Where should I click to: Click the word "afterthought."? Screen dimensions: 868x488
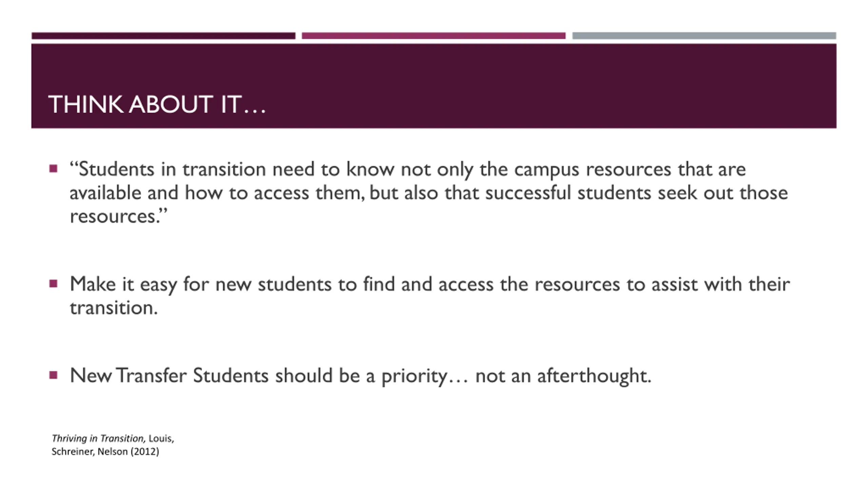594,375
